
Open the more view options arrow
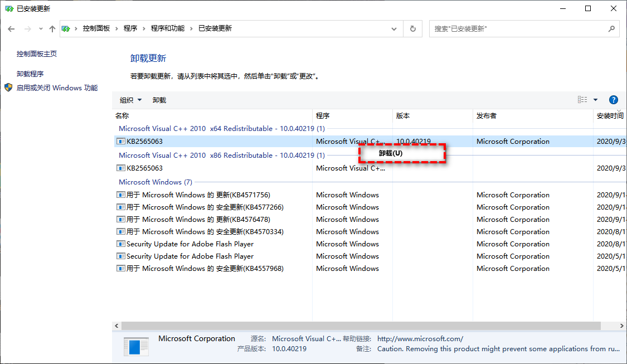point(595,100)
